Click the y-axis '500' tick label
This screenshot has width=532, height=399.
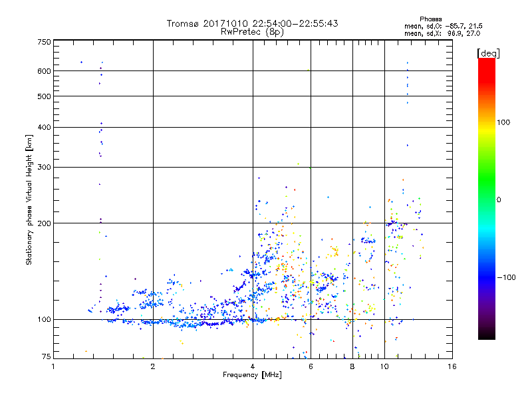pos(44,96)
